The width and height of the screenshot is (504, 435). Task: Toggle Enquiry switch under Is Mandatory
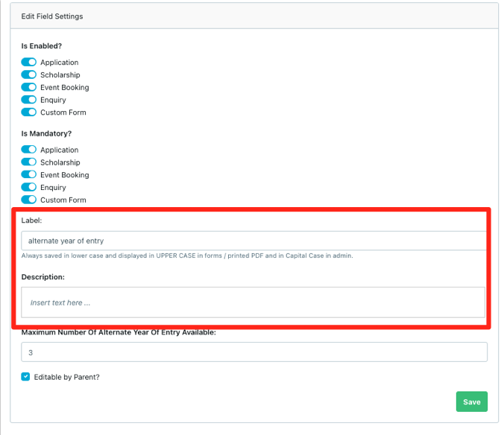pos(28,187)
